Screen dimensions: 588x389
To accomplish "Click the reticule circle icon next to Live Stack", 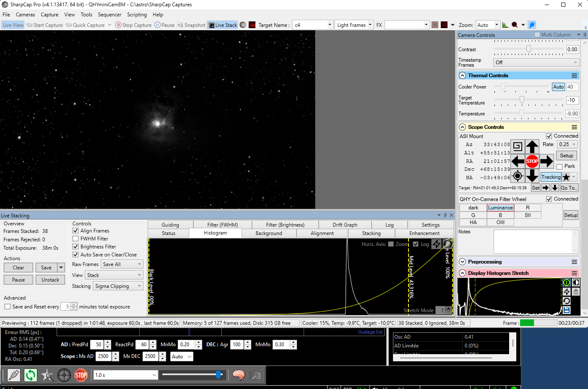I will (243, 25).
